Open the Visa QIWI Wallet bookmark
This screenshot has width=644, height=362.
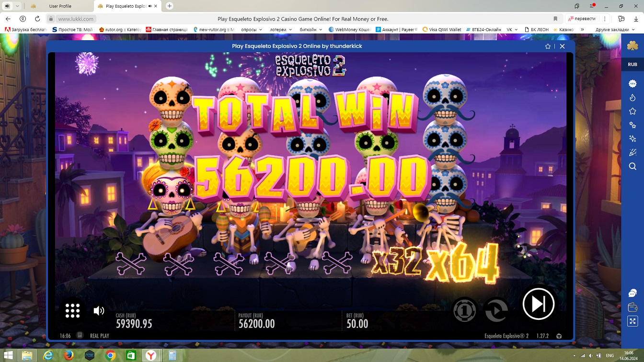click(x=442, y=30)
